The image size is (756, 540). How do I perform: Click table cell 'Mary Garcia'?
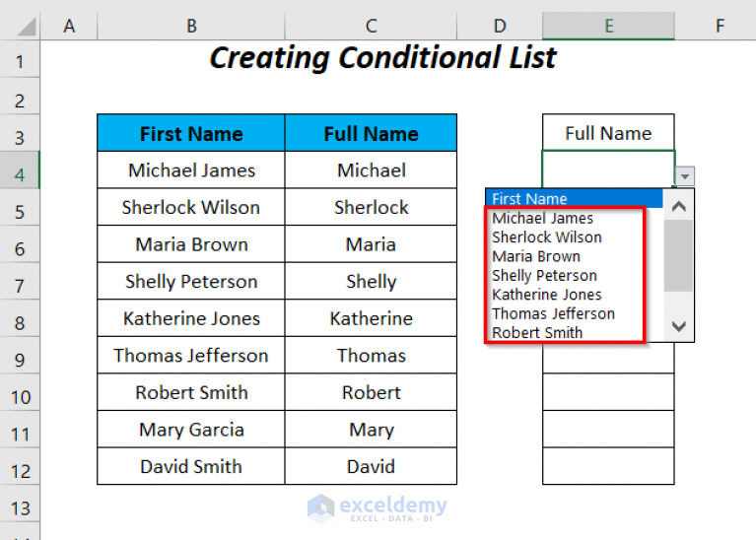point(191,430)
